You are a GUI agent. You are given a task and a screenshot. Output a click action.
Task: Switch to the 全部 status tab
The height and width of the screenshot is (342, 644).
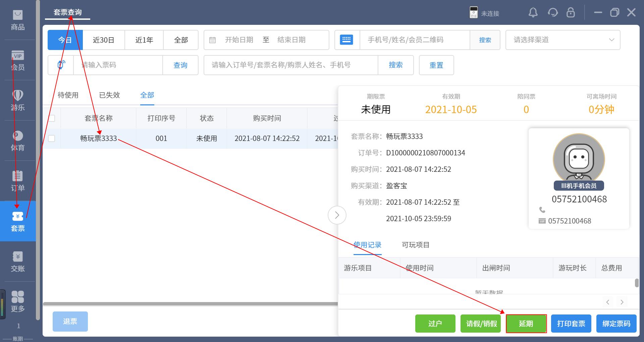pos(147,95)
